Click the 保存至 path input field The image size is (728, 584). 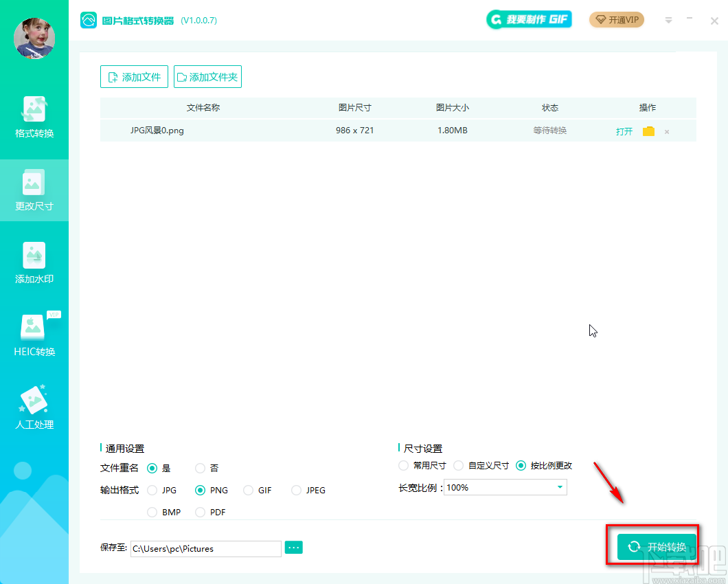205,549
